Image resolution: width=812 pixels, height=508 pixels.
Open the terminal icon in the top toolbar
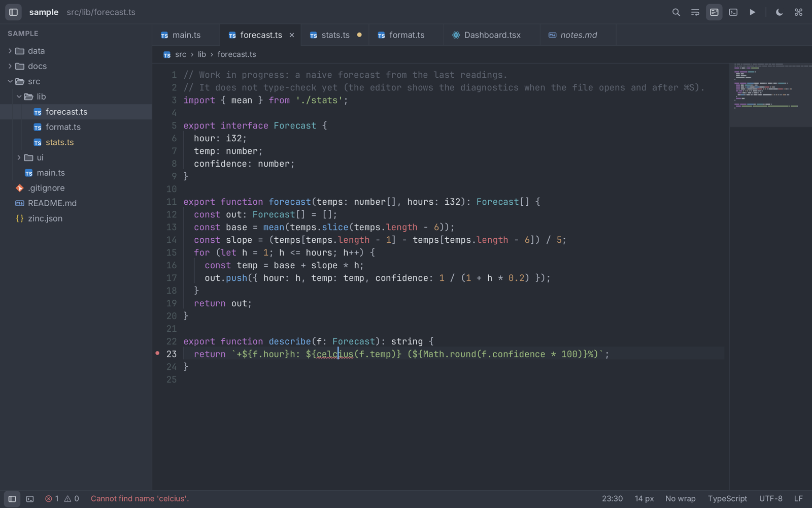click(x=733, y=12)
